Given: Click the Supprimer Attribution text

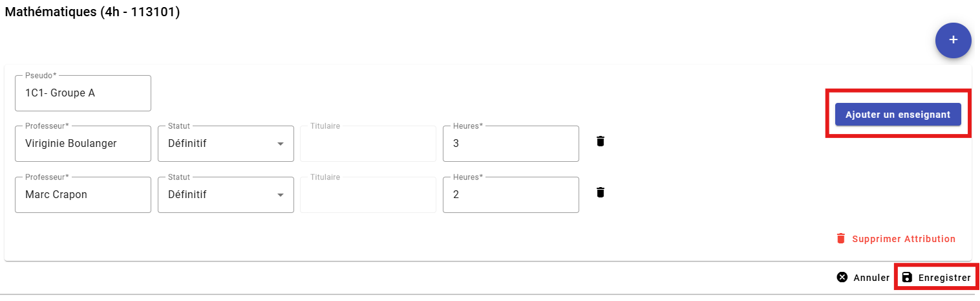Looking at the screenshot, I should coord(903,239).
